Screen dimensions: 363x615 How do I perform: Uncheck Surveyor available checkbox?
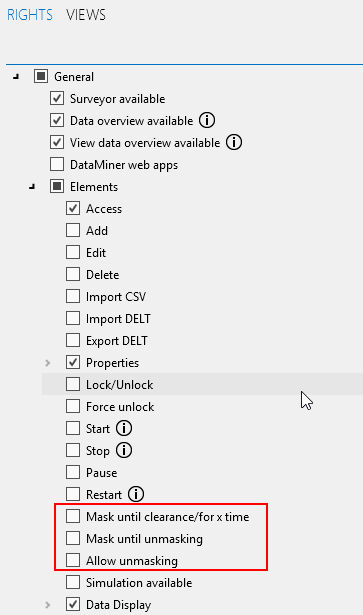pos(57,98)
